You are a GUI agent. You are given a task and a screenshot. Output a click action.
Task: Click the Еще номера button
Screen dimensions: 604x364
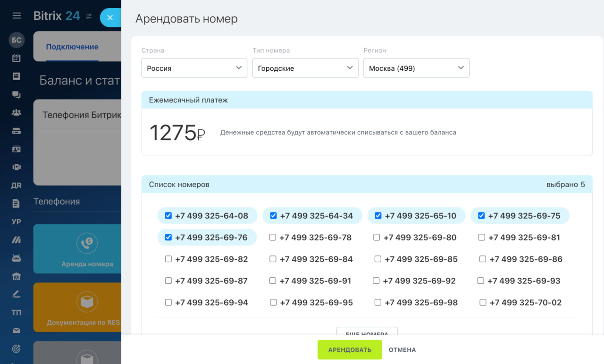367,331
